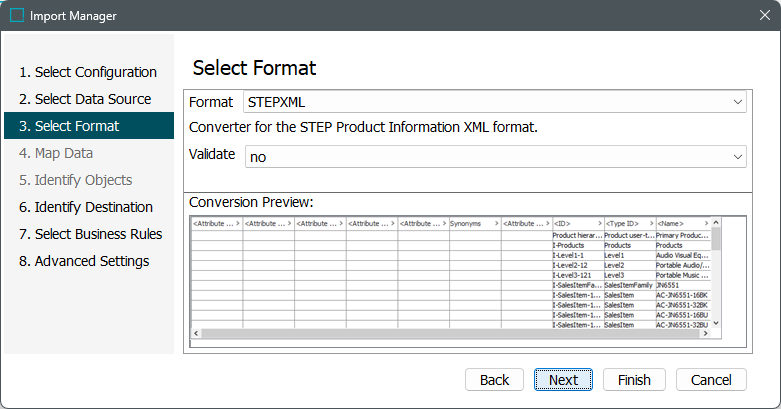Go to step 2 Select Data Source
This screenshot has width=781, height=409.
tap(85, 99)
